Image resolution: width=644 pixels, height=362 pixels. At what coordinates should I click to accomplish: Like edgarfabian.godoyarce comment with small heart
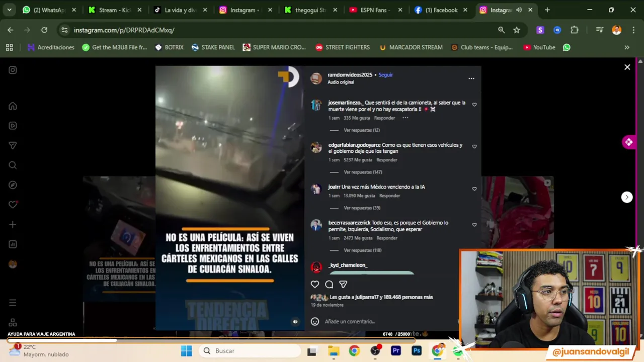coord(474,147)
